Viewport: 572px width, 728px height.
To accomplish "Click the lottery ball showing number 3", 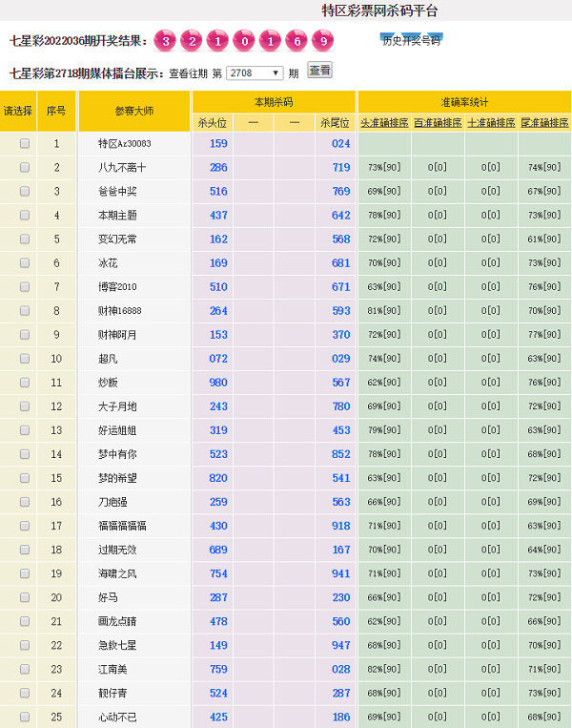I will click(x=165, y=41).
